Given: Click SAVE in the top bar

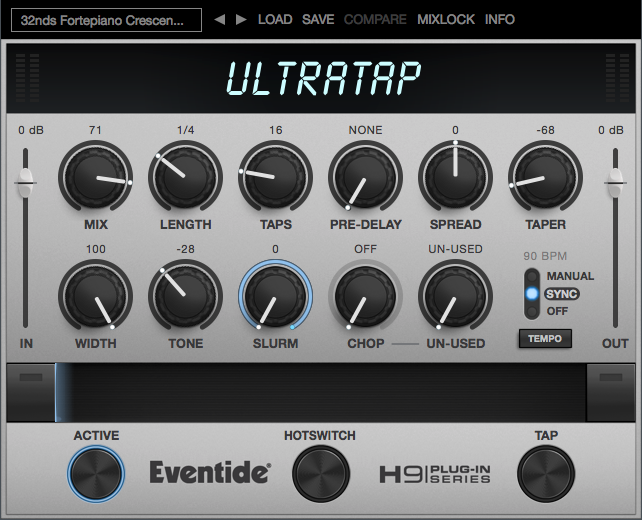Looking at the screenshot, I should coord(318,19).
